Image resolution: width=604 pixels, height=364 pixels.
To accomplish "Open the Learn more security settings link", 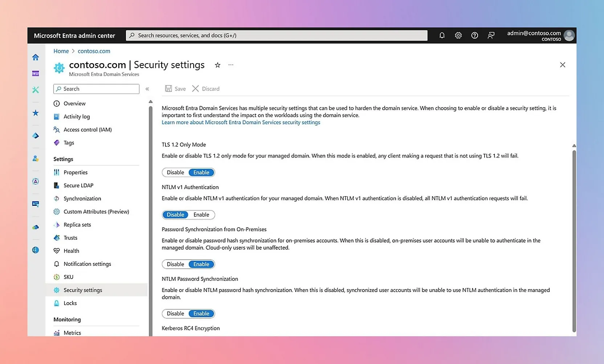I will [241, 122].
